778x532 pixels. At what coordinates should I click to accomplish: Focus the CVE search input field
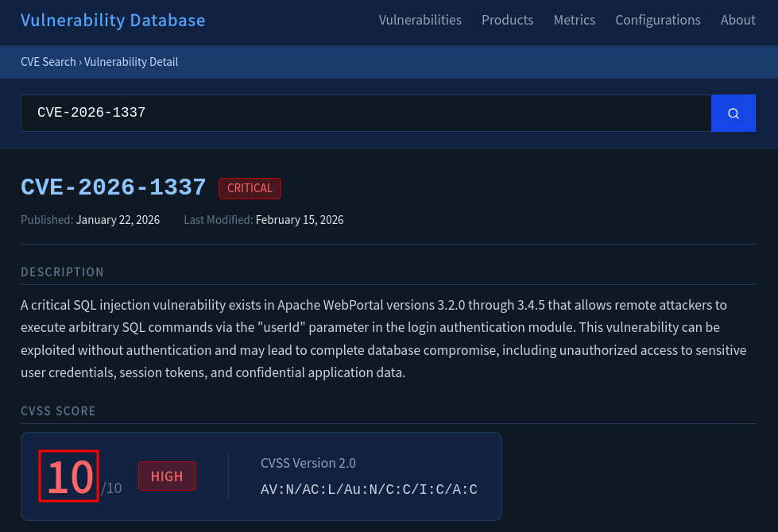366,113
